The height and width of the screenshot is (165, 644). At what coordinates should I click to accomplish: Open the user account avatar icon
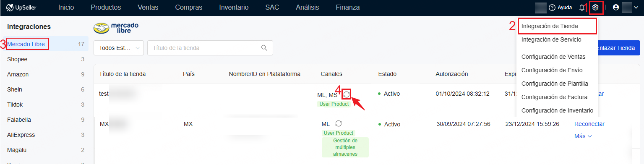point(616,7)
